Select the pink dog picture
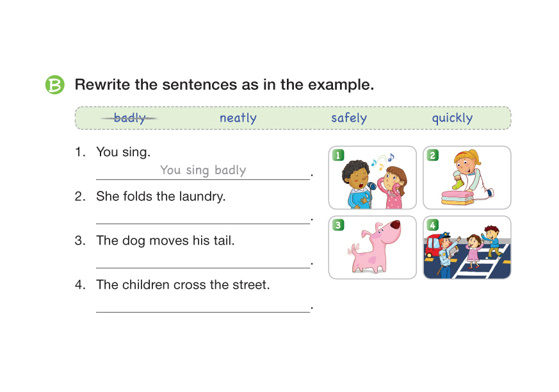The image size is (559, 392). [x=373, y=248]
